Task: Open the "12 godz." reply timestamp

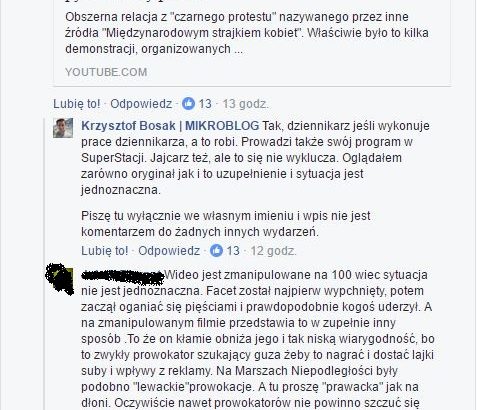Action: (273, 250)
